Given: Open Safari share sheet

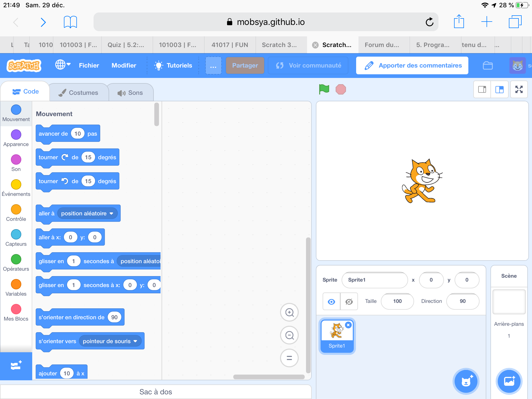Looking at the screenshot, I should tap(459, 21).
